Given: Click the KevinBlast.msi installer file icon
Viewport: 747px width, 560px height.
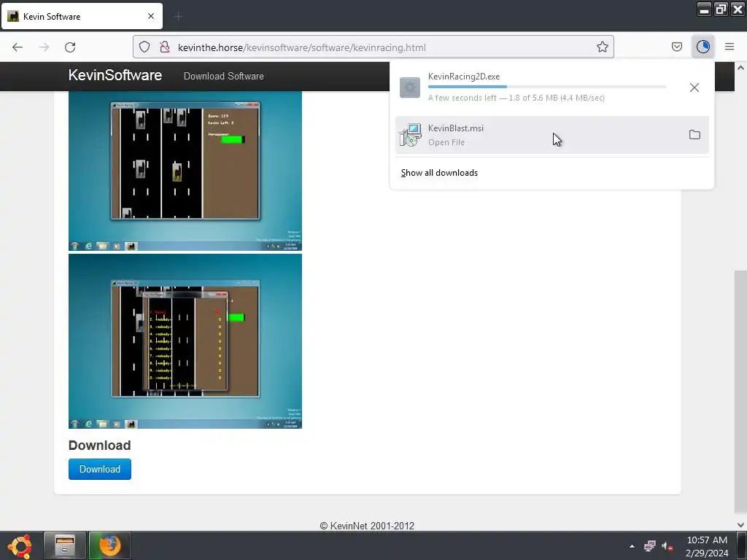Looking at the screenshot, I should pyautogui.click(x=410, y=135).
